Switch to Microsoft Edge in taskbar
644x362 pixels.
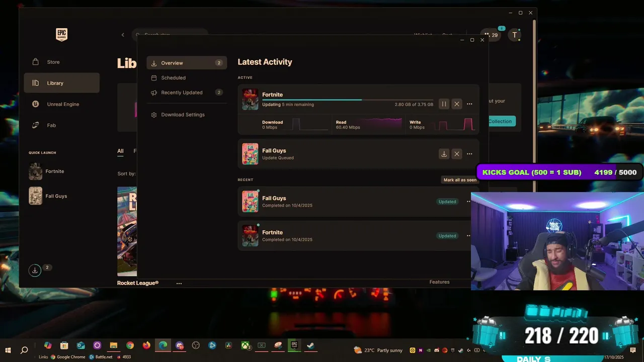click(163, 345)
